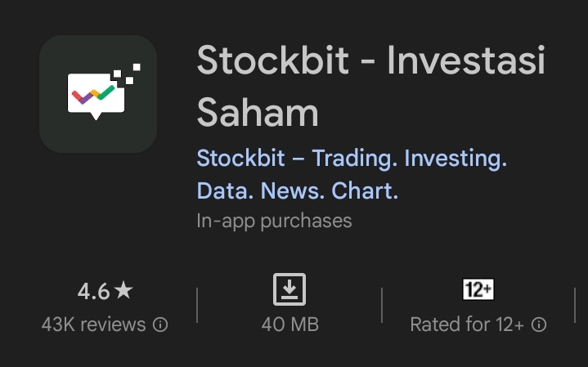Click the 'Stockbit - Investasi' title text
This screenshot has width=588, height=367.
coord(370,60)
